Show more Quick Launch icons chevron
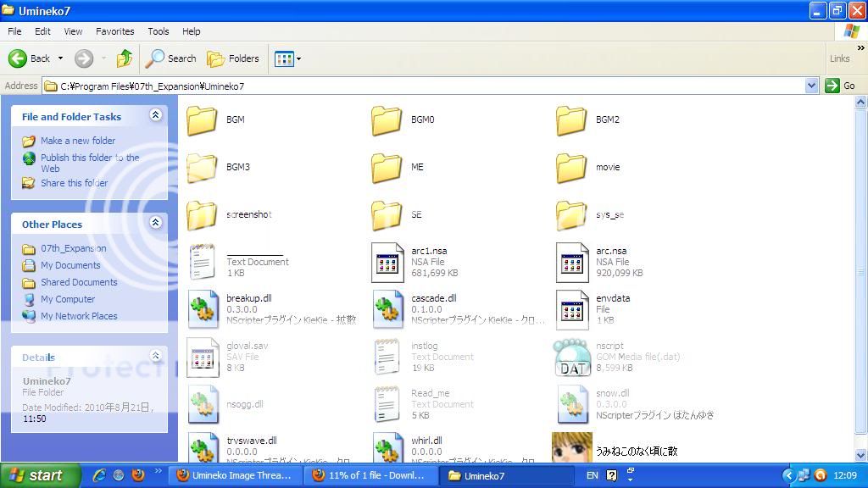Image resolution: width=868 pixels, height=488 pixels. pos(159,471)
